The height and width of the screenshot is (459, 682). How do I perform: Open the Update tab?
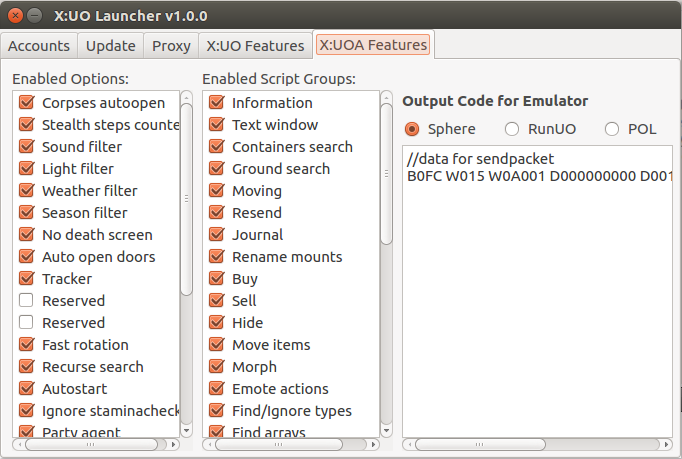[110, 46]
